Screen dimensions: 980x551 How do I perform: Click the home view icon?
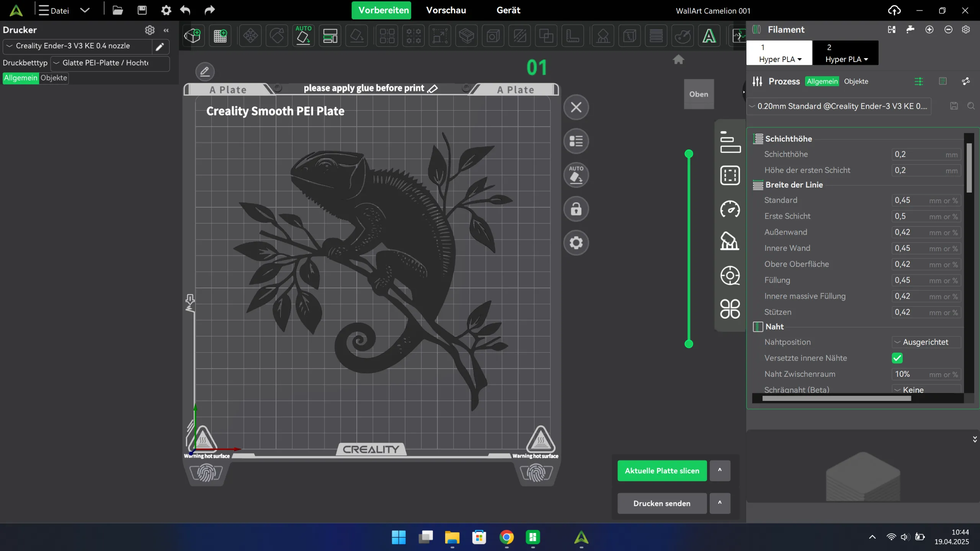pyautogui.click(x=678, y=59)
